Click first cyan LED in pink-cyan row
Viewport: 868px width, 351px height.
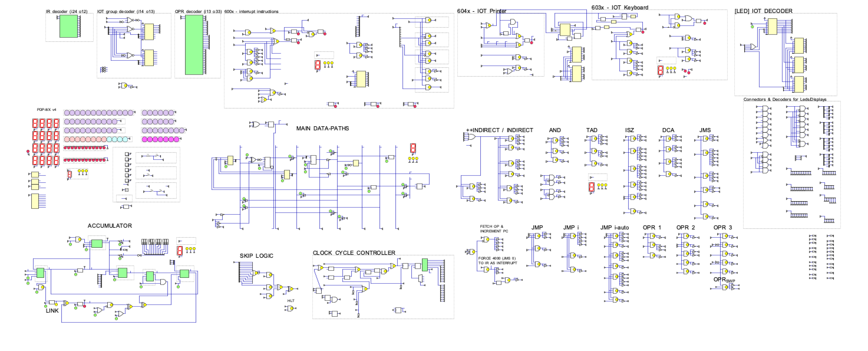point(109,139)
